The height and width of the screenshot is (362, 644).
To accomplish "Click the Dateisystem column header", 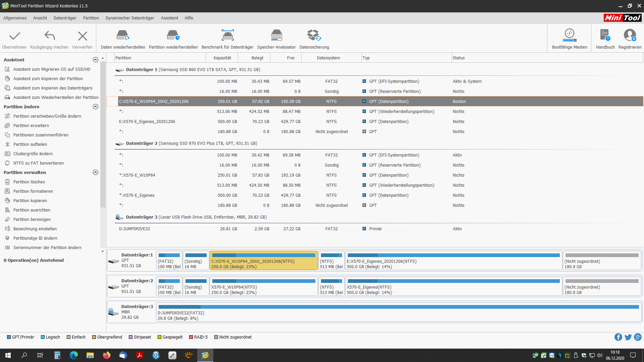I will [x=328, y=58].
